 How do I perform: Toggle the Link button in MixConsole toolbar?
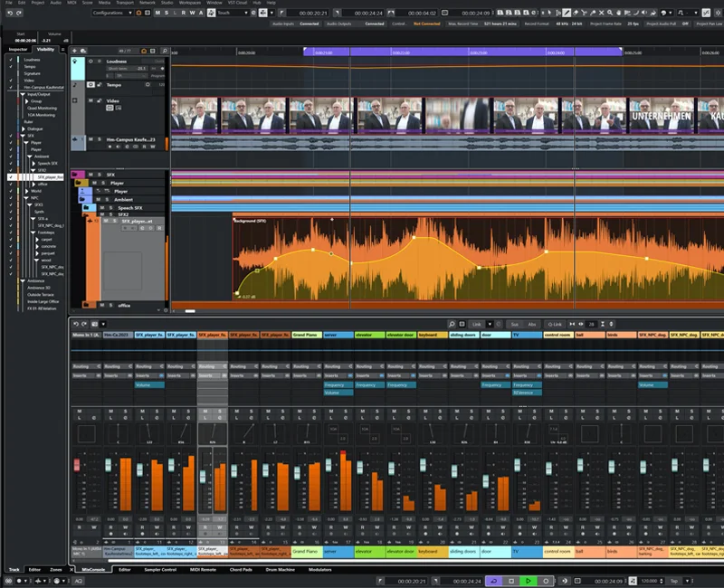coord(476,324)
